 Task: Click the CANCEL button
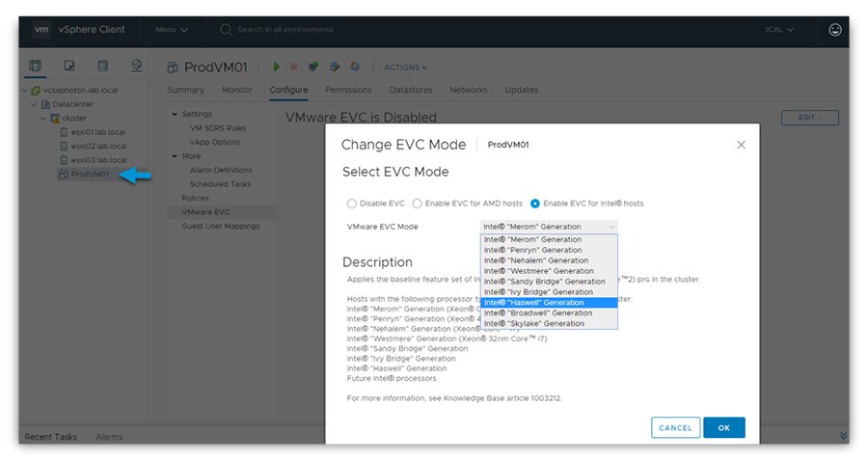pos(675,427)
